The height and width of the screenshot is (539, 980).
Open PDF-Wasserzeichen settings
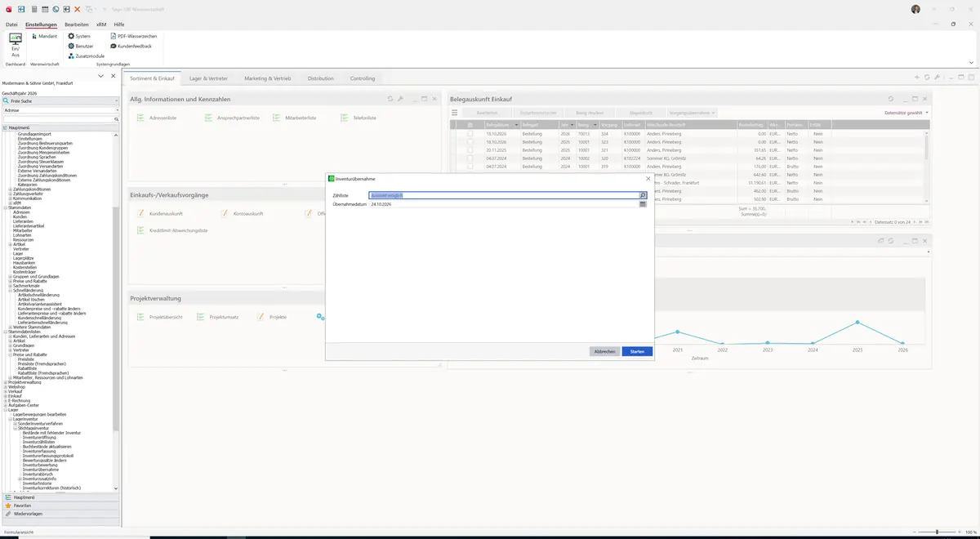pyautogui.click(x=133, y=36)
